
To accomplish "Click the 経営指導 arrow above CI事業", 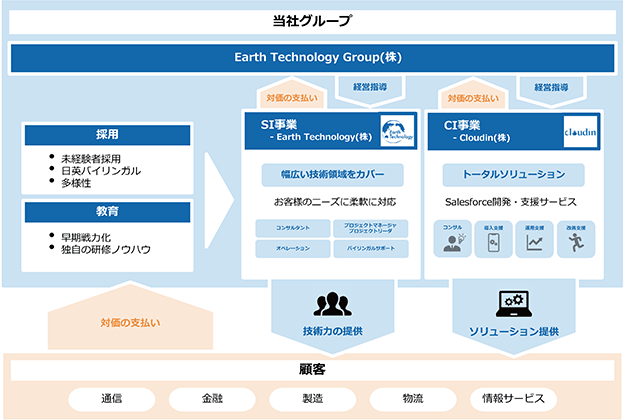I will [x=551, y=89].
